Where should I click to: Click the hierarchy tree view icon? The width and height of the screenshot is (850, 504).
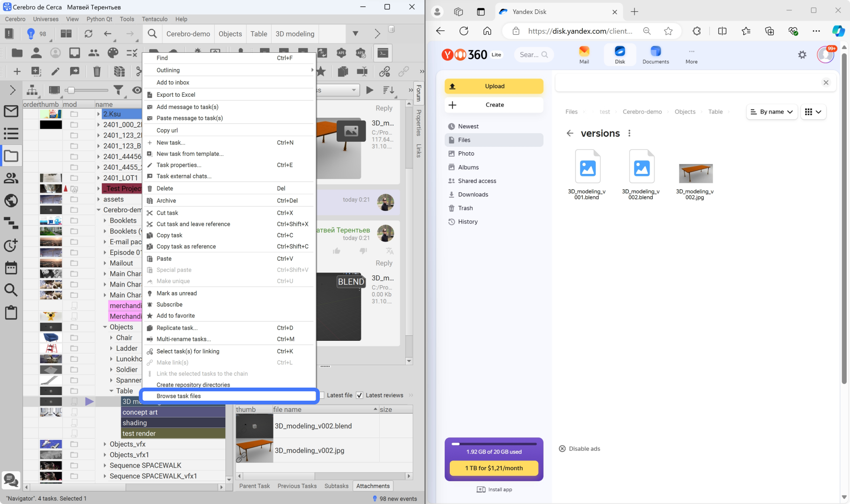point(32,90)
